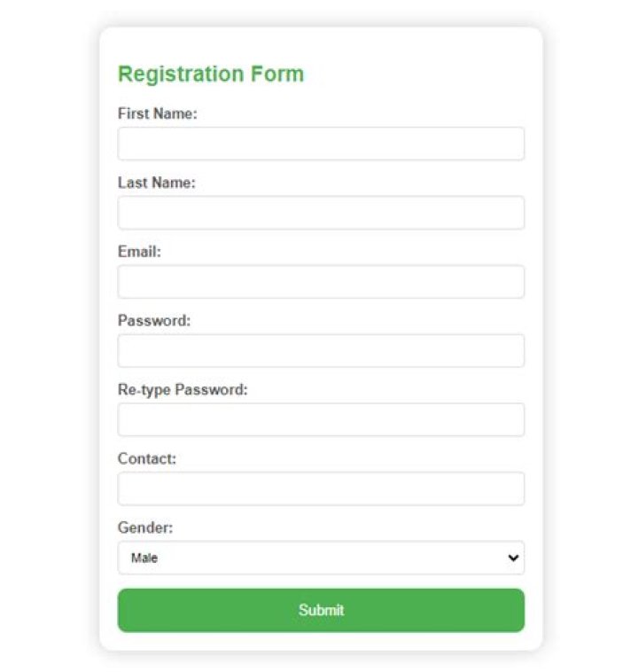This screenshot has width=638, height=672.
Task: Click the selected 'Male' option text
Action: tap(144, 559)
